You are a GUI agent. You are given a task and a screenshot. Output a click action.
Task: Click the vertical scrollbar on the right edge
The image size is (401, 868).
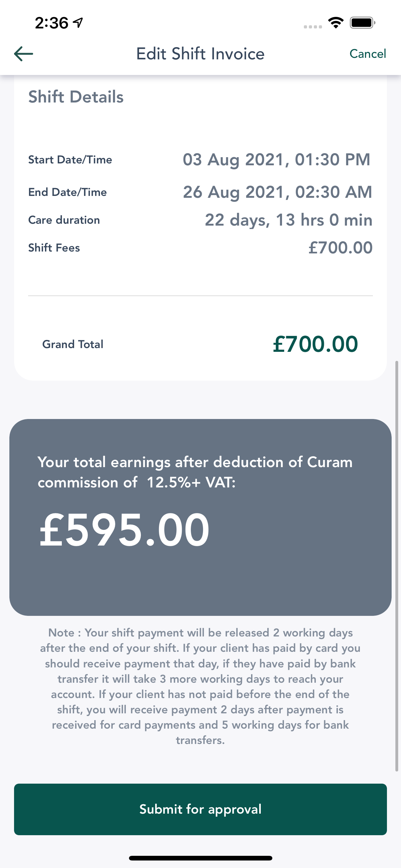click(x=397, y=566)
